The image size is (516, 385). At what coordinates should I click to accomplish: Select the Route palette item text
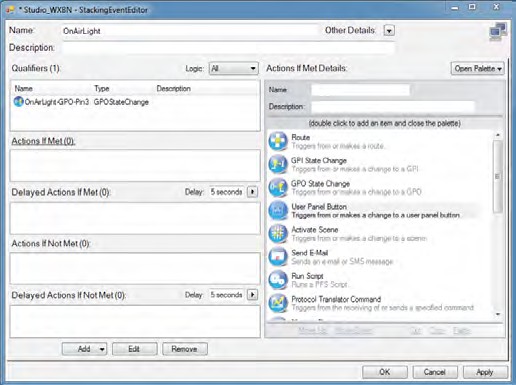tap(301, 137)
